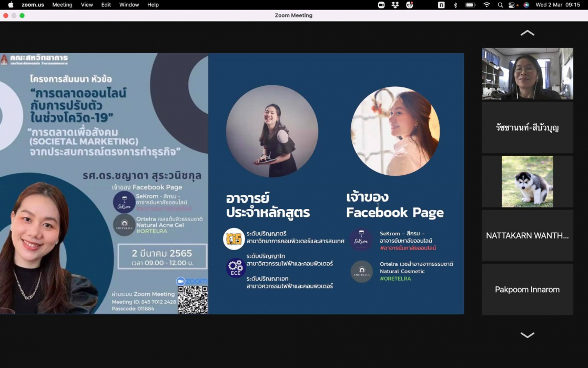The image size is (588, 368).
Task: Click the date and time clock
Action: point(557,5)
